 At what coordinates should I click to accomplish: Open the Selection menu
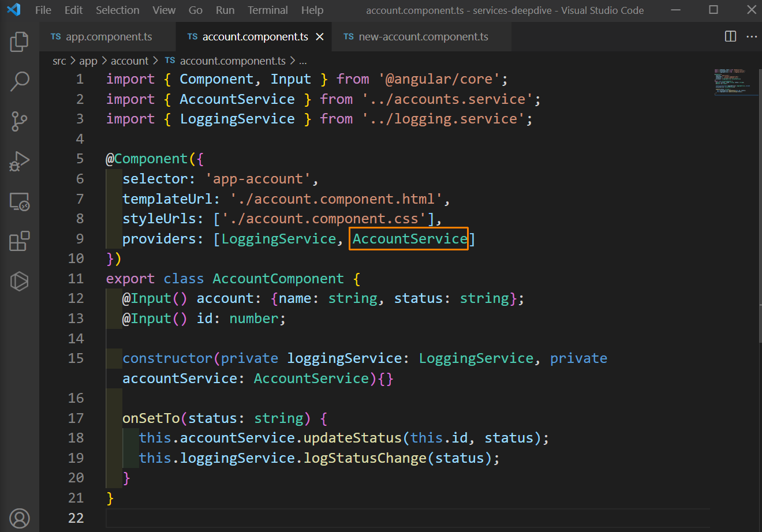118,10
